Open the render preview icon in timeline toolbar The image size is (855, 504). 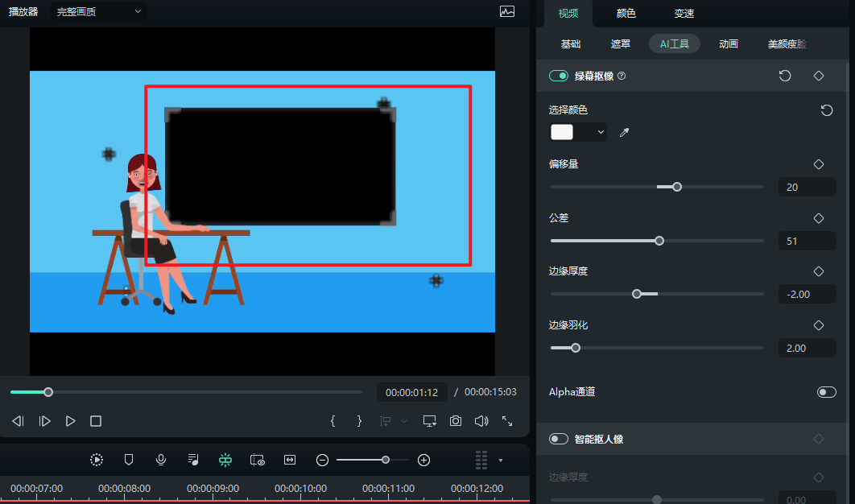[258, 460]
